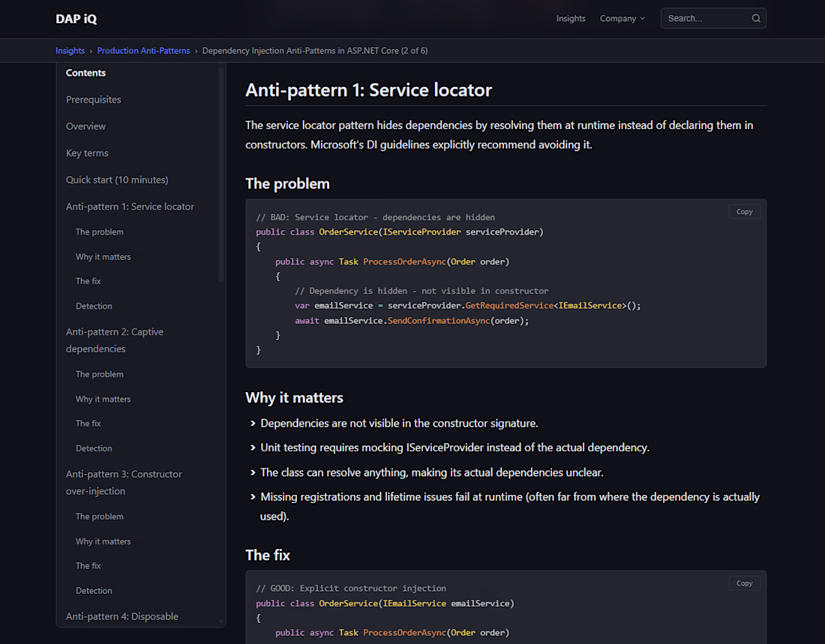The width and height of the screenshot is (825, 644).
Task: Select Why it matters under Captive dependencies
Action: (x=103, y=399)
